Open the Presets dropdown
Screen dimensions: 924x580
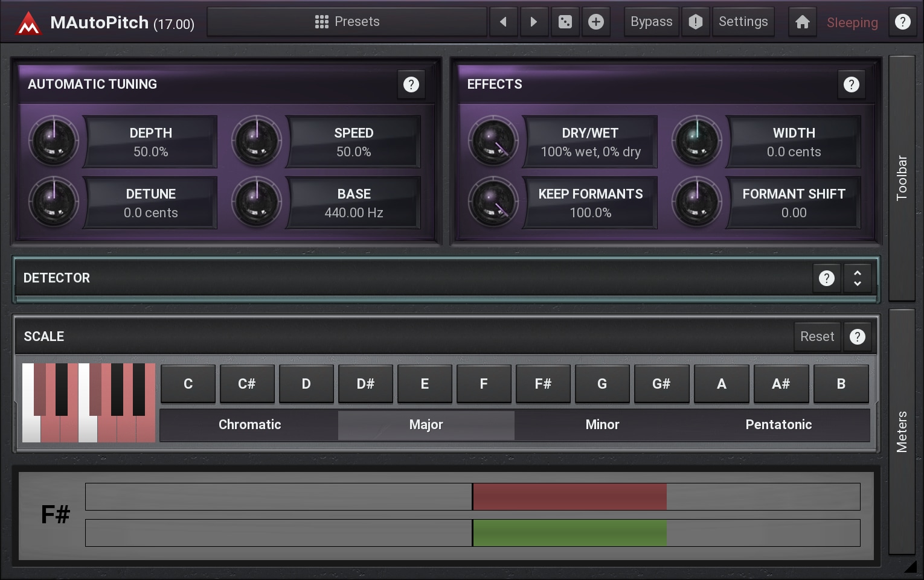[x=347, y=22]
